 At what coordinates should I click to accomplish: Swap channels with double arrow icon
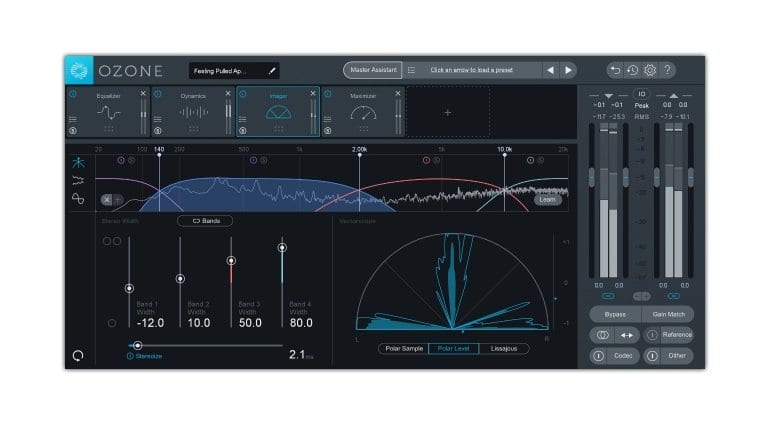point(627,335)
